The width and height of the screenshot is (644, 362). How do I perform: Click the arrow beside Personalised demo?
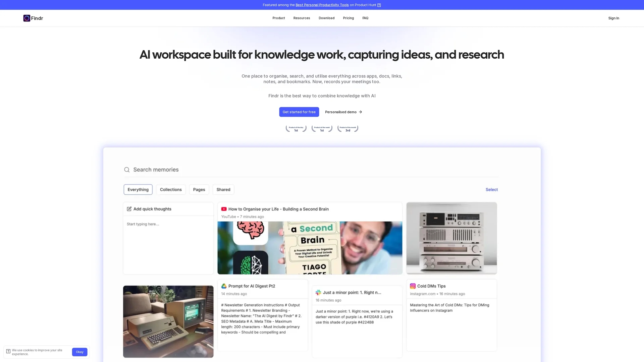pos(360,112)
